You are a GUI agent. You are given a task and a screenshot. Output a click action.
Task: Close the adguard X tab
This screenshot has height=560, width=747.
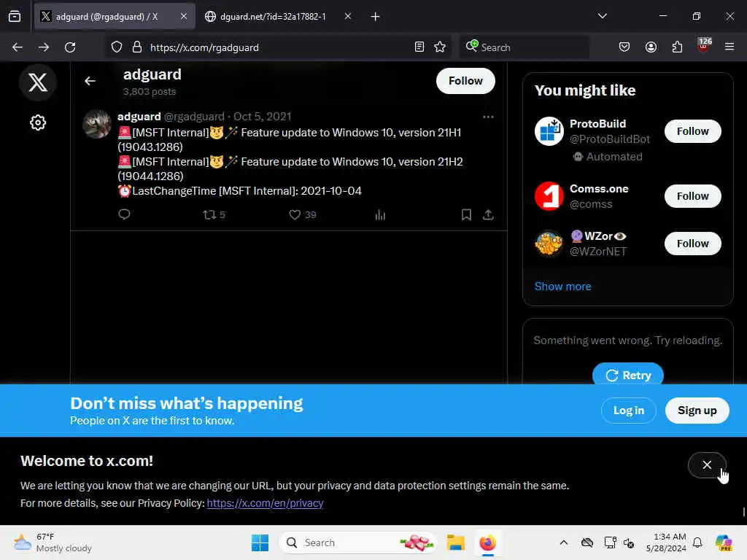point(184,17)
